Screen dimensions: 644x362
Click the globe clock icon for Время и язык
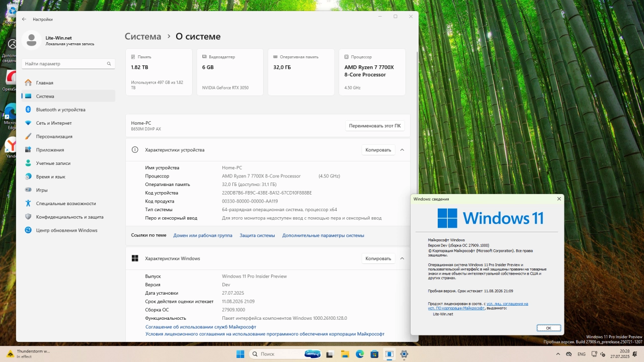click(x=28, y=176)
